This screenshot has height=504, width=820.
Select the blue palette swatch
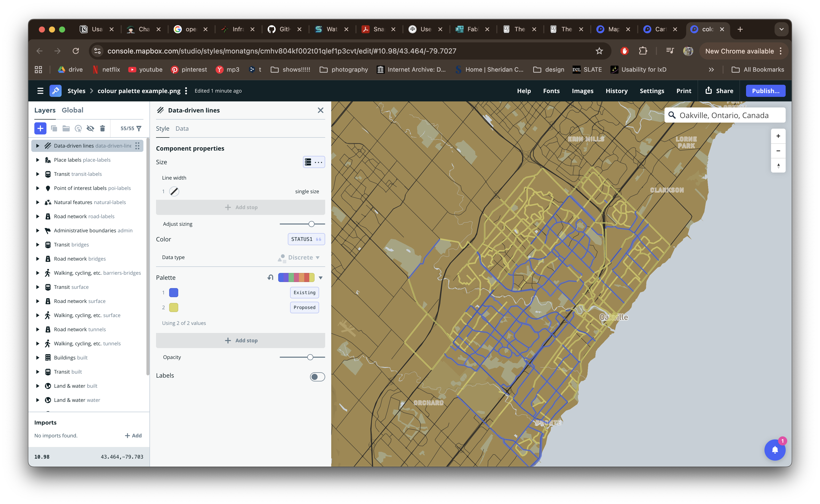173,292
